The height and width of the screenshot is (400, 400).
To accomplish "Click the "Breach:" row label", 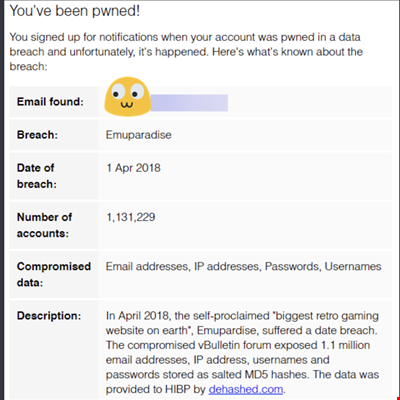I will (x=37, y=135).
